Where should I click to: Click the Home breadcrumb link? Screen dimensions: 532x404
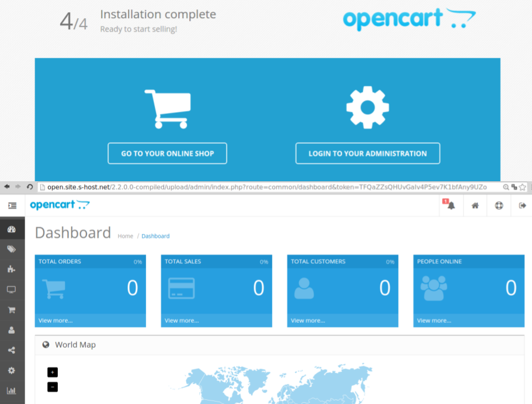[x=125, y=236]
